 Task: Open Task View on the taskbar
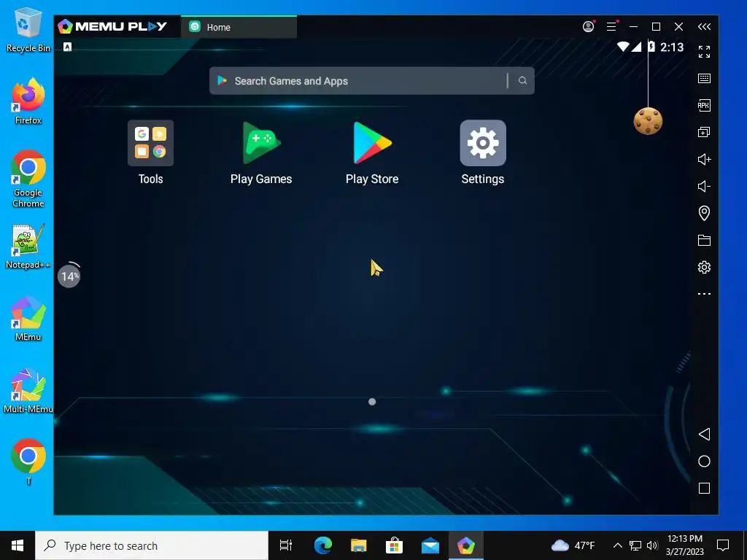(x=286, y=545)
